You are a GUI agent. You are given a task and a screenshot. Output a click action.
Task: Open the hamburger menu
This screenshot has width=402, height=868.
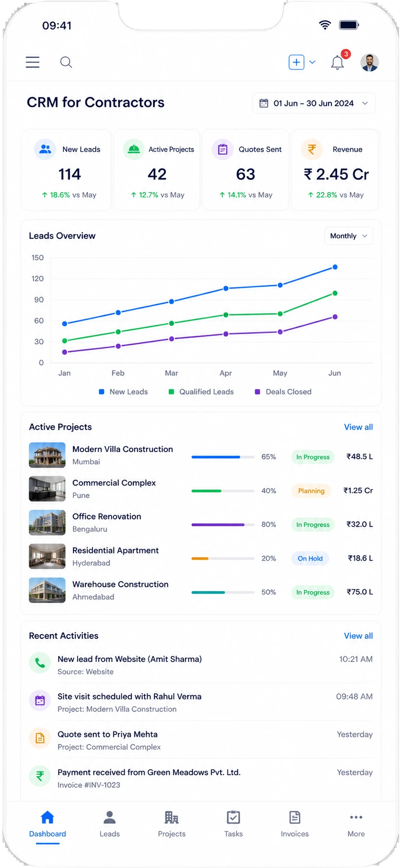pos(33,62)
